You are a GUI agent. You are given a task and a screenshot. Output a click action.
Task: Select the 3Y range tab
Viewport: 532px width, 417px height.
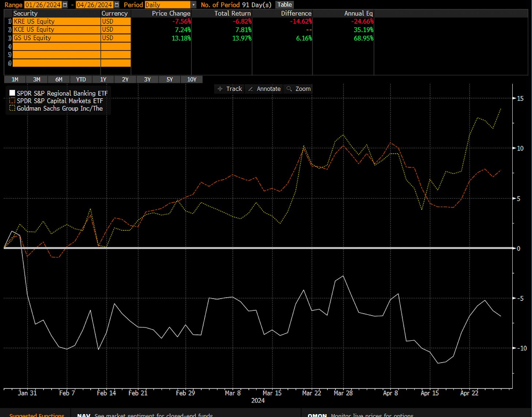[x=147, y=79]
